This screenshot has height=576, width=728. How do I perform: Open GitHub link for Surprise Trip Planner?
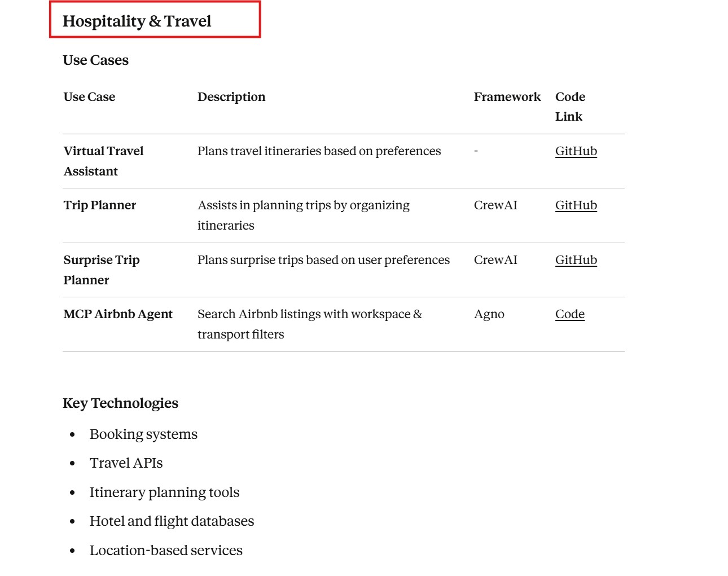[x=576, y=260]
